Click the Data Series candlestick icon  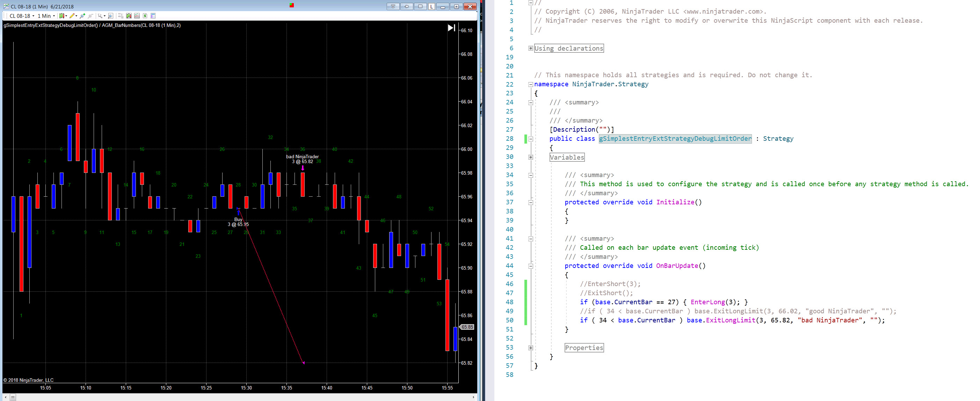pos(129,16)
